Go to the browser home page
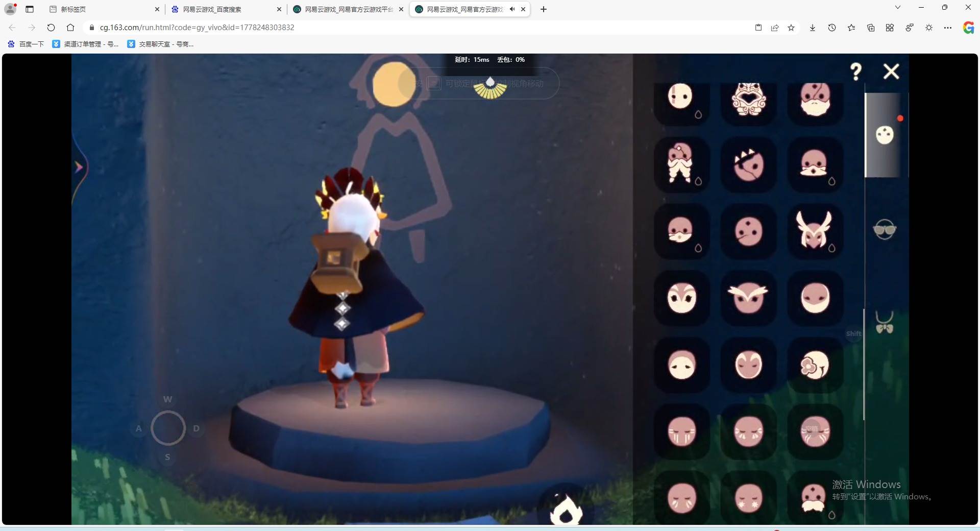 pos(70,28)
